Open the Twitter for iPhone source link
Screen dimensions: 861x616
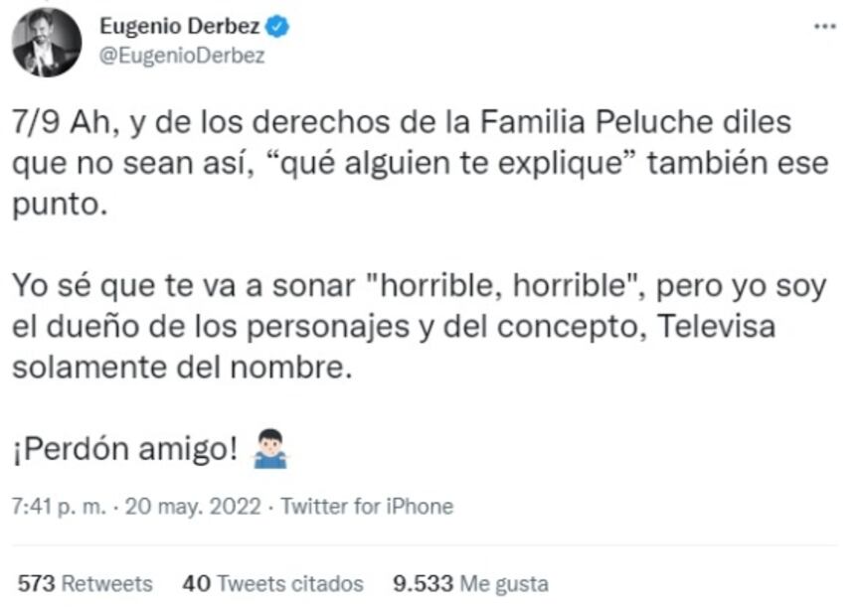pyautogui.click(x=367, y=507)
